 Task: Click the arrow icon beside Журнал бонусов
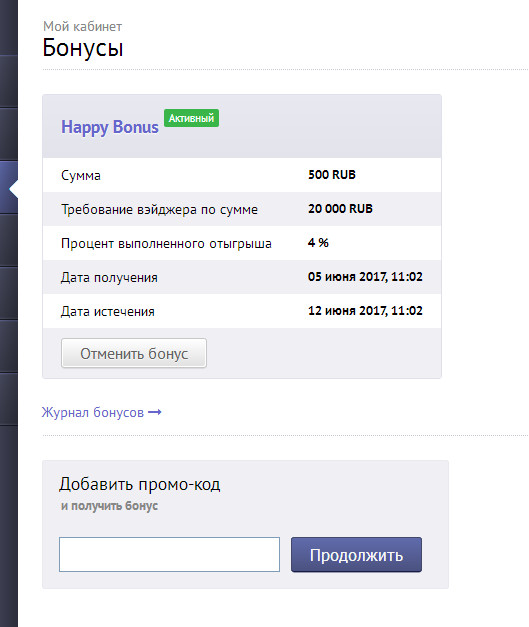pos(155,412)
